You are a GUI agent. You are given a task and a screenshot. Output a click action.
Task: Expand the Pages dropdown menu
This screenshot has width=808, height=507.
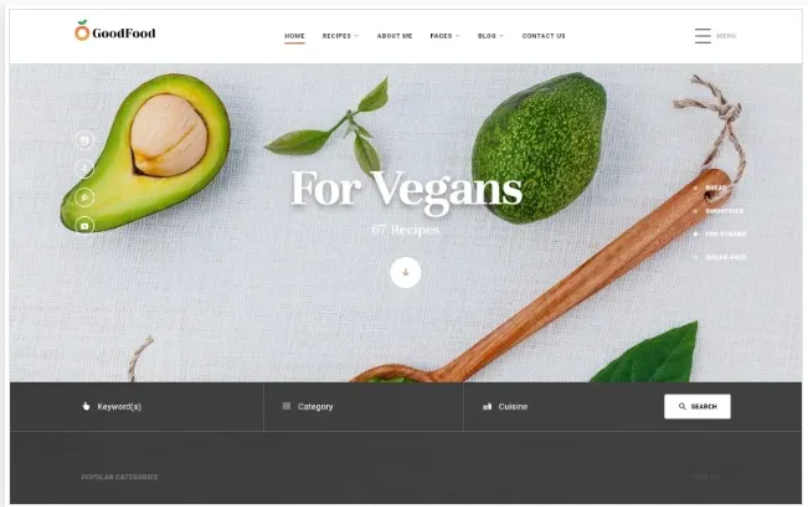tap(445, 36)
